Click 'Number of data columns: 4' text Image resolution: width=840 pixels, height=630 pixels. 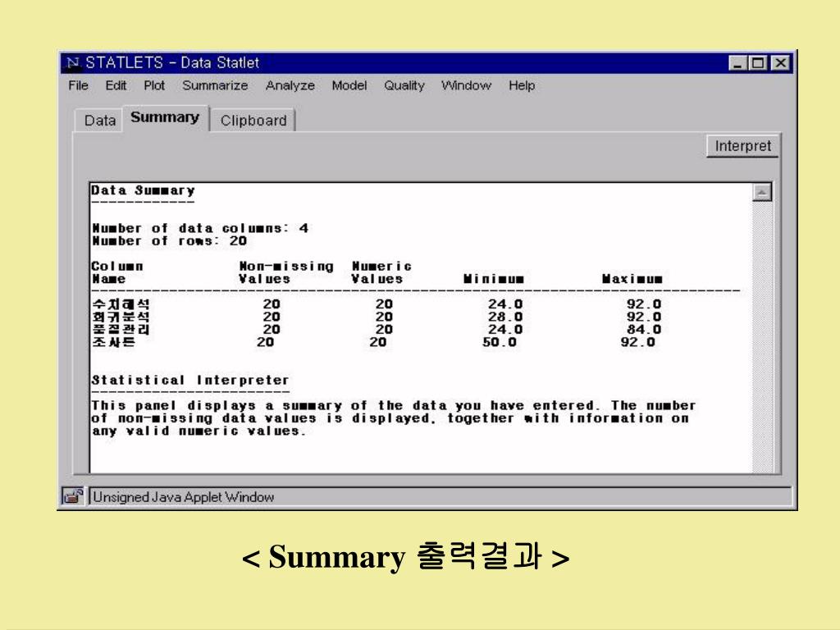(x=200, y=228)
